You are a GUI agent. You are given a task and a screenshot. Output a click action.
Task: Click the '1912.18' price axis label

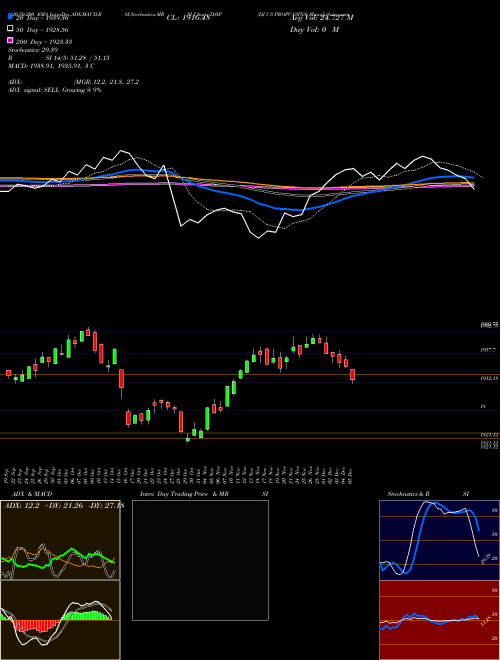[489, 378]
